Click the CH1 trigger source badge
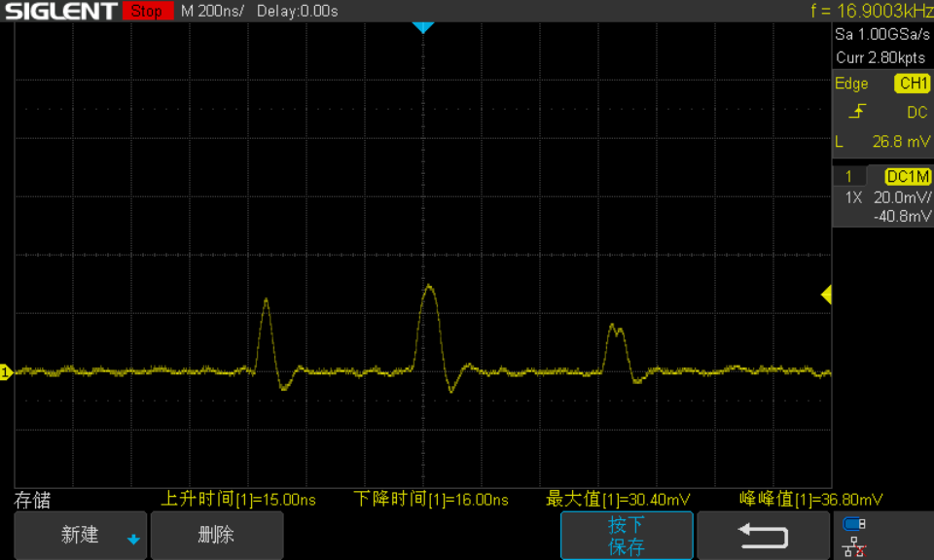This screenshot has width=934, height=560. coord(913,84)
